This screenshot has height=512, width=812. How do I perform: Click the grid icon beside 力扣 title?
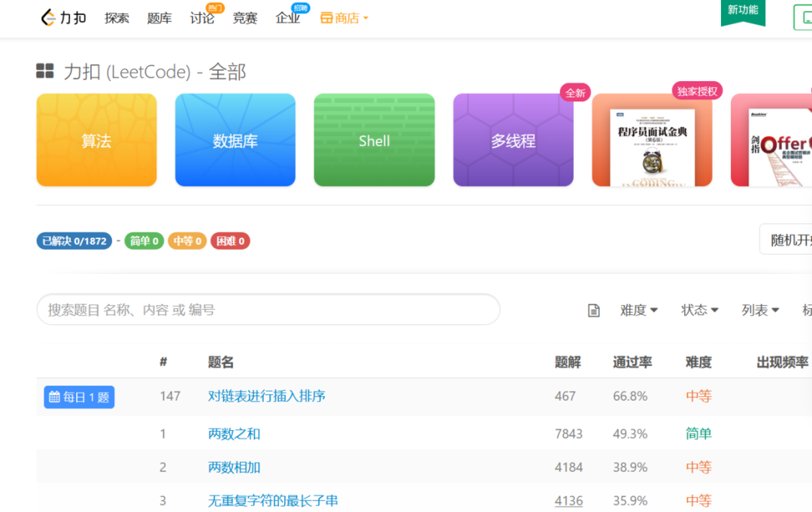pos(45,71)
